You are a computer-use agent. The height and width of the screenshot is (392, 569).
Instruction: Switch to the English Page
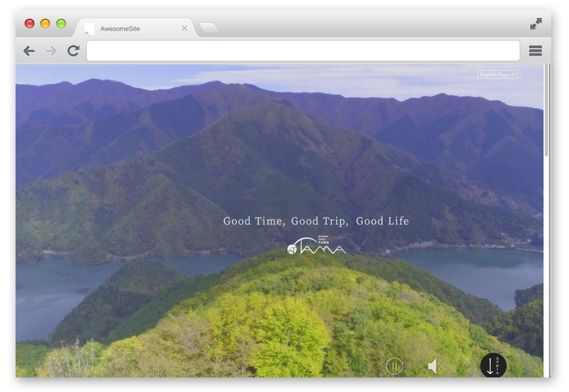pos(497,75)
